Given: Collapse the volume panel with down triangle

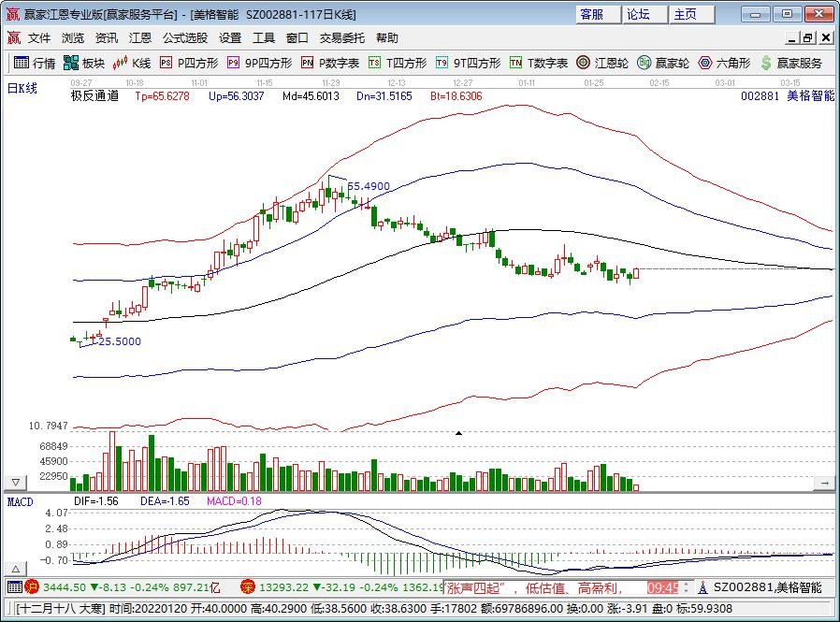Looking at the screenshot, I should pos(16,483).
